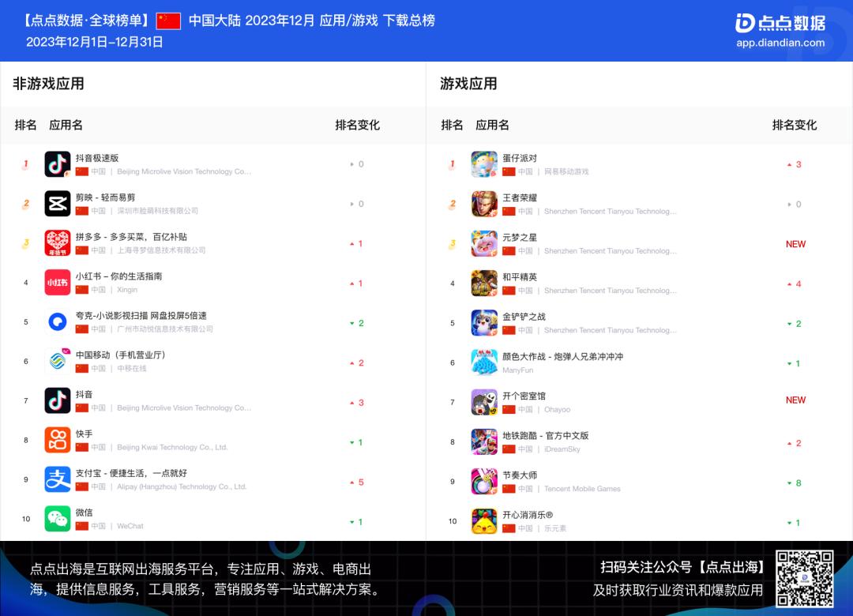Expand the NEW badge beside 元梦之星
853x616 pixels.
795,244
